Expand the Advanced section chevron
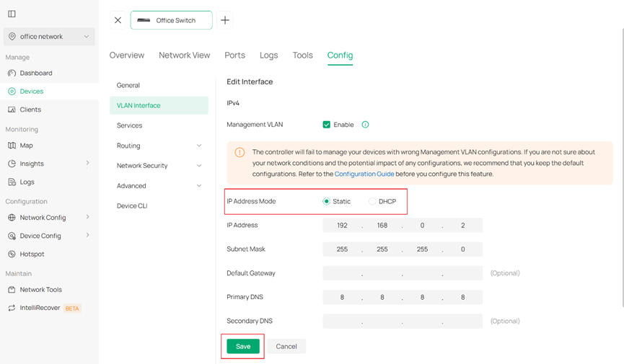 click(199, 186)
